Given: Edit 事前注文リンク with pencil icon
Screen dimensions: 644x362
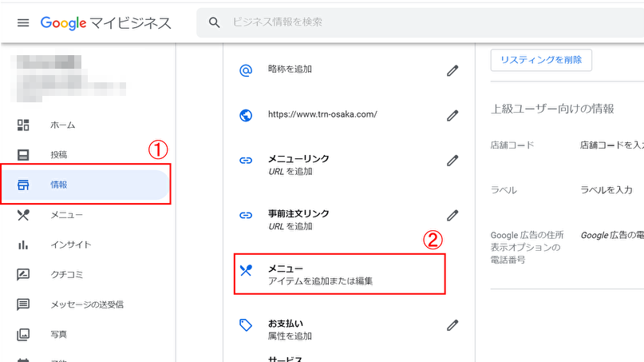Looking at the screenshot, I should pyautogui.click(x=452, y=215).
